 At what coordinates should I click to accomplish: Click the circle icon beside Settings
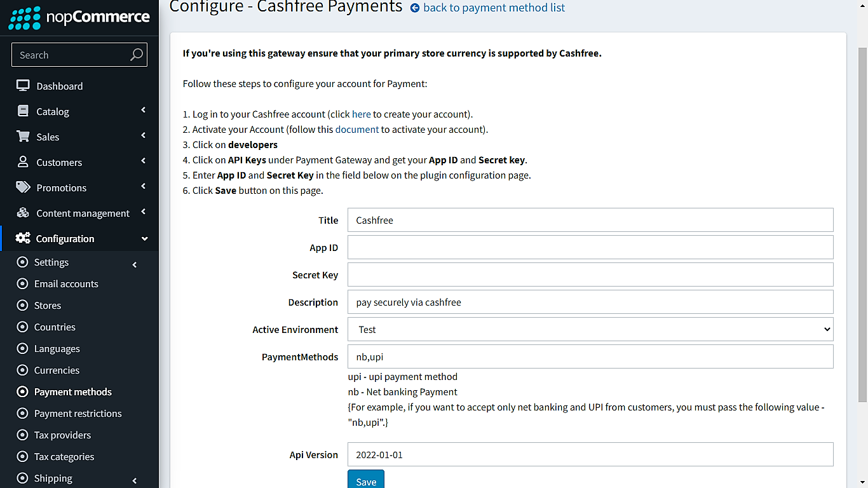click(x=23, y=262)
